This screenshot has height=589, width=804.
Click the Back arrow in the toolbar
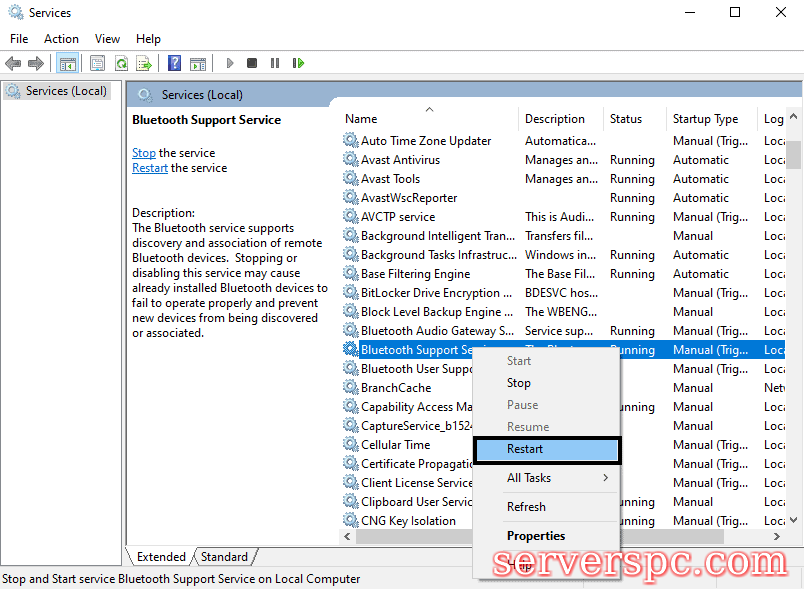tap(13, 63)
